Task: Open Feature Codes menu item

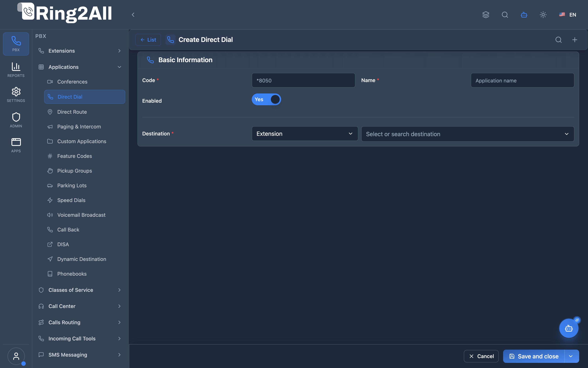Action: tap(85, 156)
